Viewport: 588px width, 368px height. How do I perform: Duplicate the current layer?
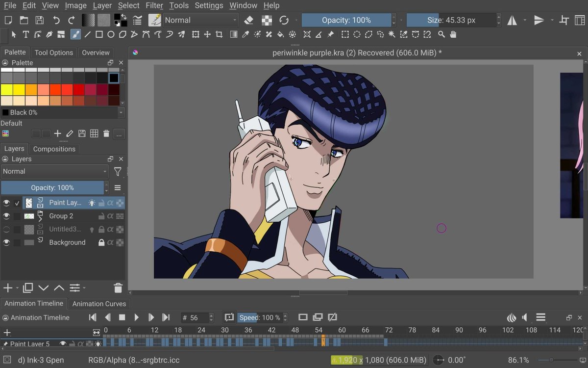pyautogui.click(x=28, y=288)
